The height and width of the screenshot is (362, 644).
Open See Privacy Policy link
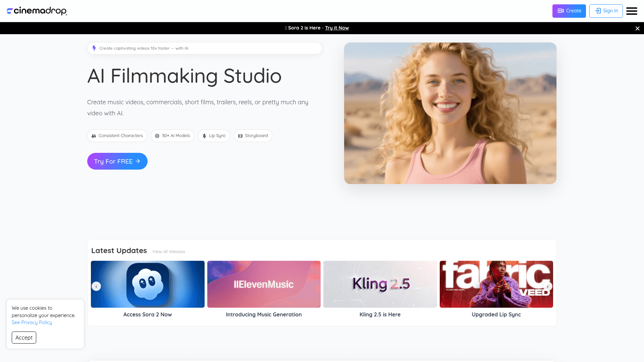tap(32, 322)
